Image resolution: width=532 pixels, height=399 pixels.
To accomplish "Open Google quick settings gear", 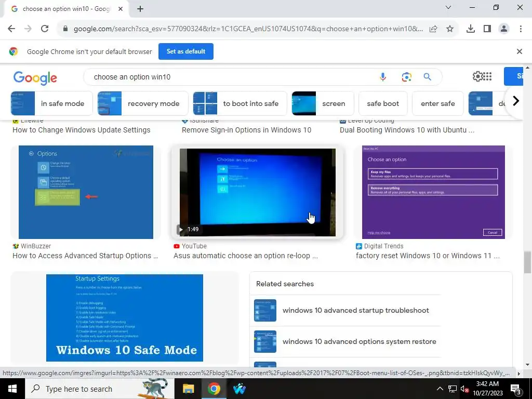I will (477, 76).
